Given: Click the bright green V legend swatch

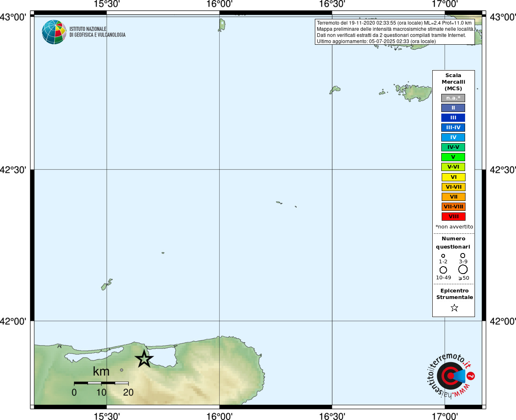Looking at the screenshot, I should (453, 157).
